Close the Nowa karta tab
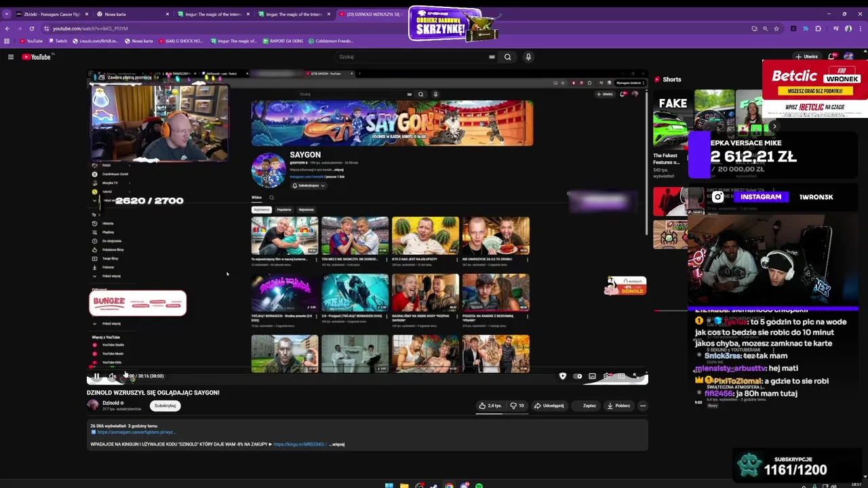Viewport: 868px width, 488px height. (167, 14)
